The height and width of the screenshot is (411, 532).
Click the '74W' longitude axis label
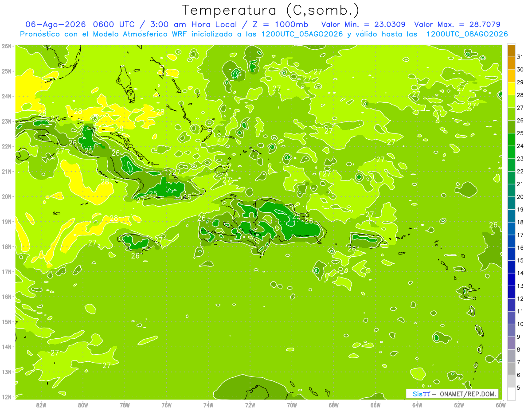(208, 405)
